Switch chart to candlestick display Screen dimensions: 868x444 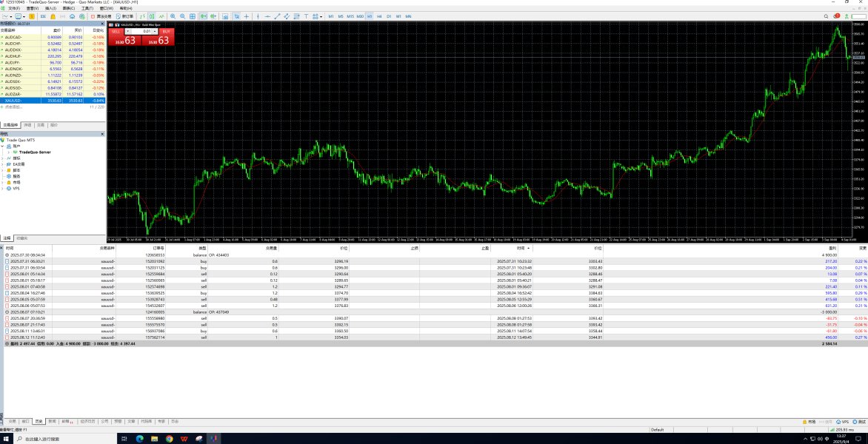(151, 16)
